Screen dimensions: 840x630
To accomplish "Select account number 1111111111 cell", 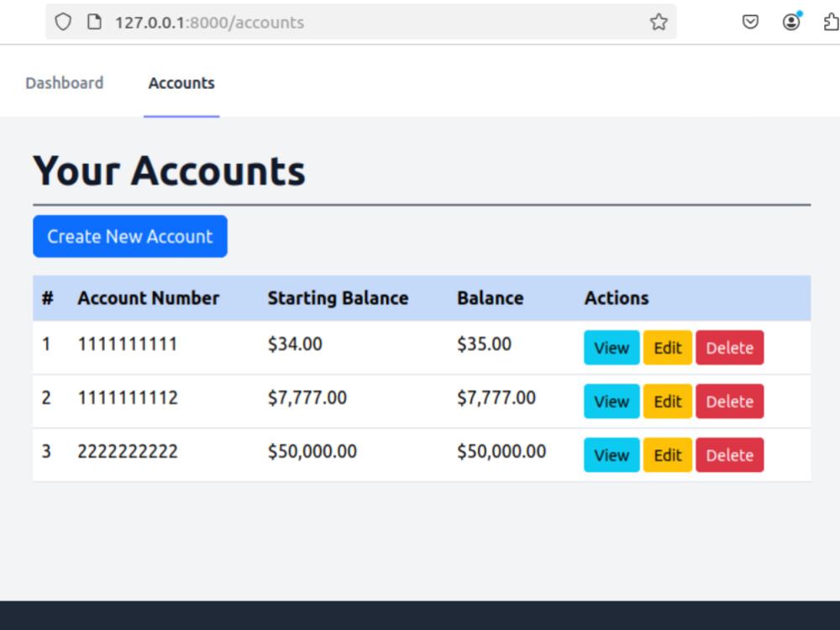I will (x=128, y=344).
